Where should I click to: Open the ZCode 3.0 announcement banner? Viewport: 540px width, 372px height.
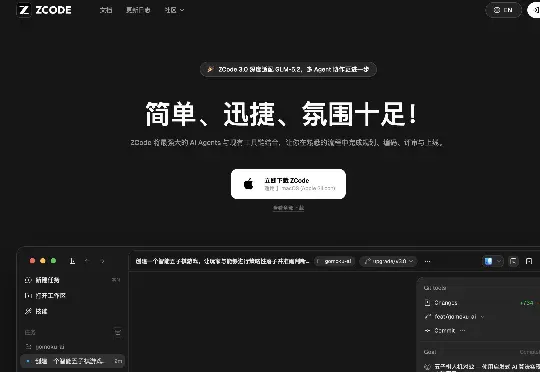[x=288, y=69]
